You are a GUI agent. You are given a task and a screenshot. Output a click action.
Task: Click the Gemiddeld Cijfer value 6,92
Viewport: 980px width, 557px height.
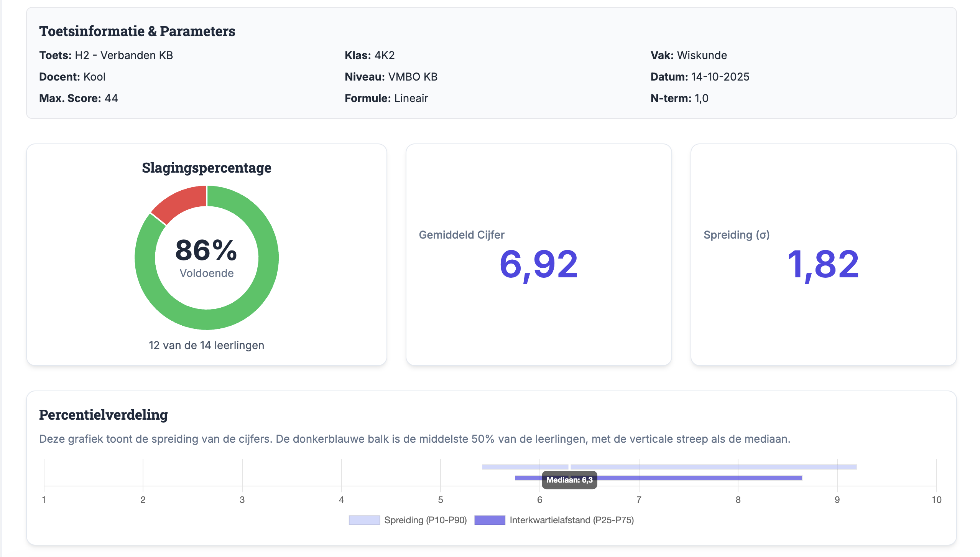pos(538,264)
